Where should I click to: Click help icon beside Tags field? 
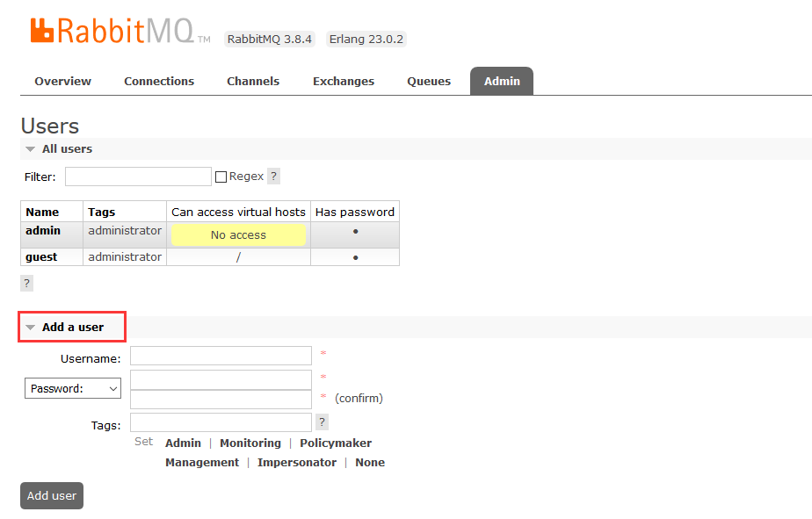(322, 422)
